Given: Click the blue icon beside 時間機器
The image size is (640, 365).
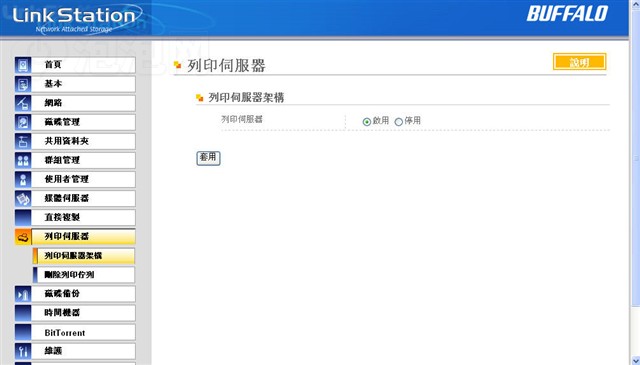Looking at the screenshot, I should (x=23, y=313).
